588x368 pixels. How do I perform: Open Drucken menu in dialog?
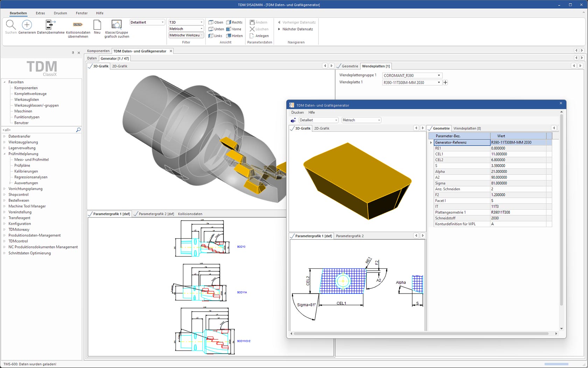(x=297, y=113)
